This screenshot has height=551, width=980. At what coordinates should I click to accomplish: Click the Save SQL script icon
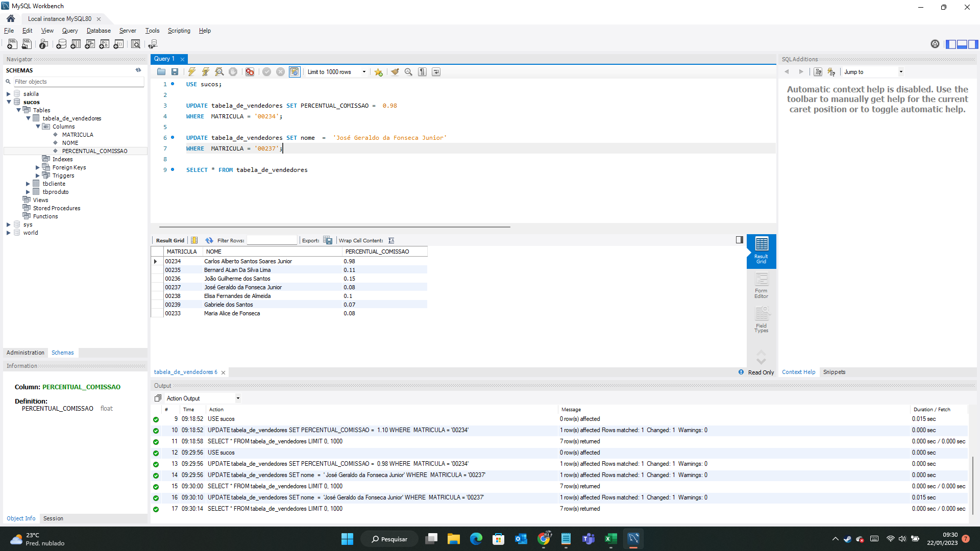coord(175,72)
